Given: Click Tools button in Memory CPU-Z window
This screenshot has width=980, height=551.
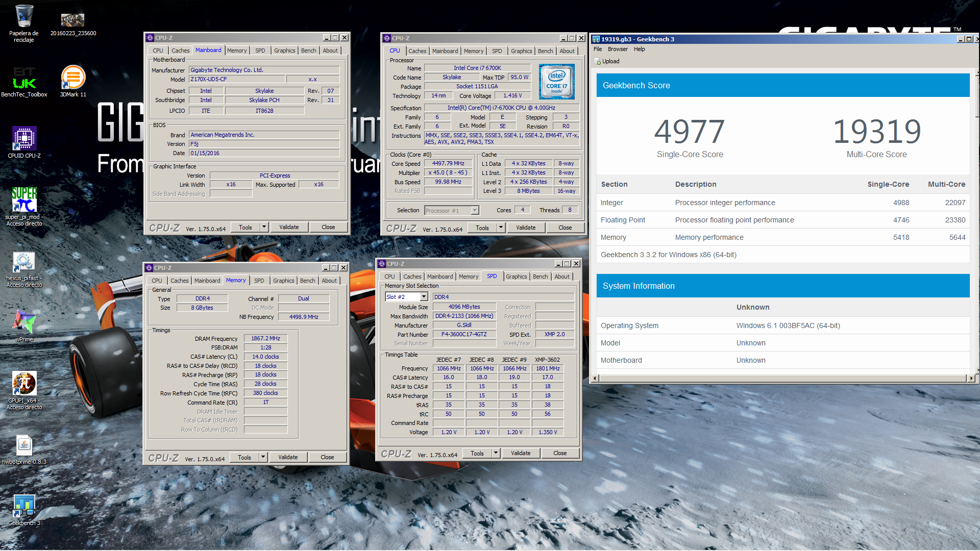Looking at the screenshot, I should [244, 457].
